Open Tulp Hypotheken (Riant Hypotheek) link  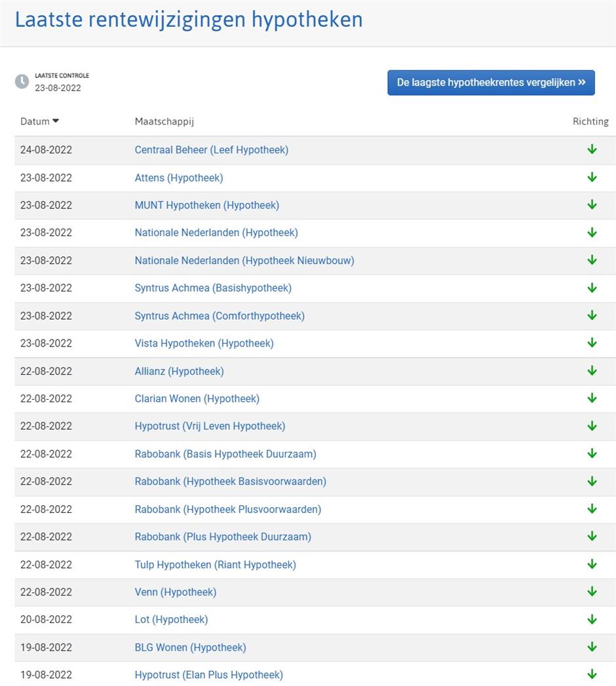point(215,565)
